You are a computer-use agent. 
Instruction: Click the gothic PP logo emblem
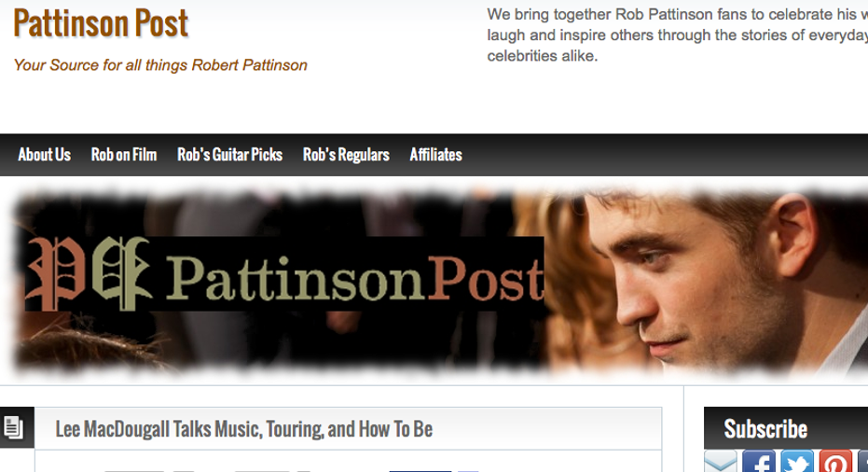[88, 273]
